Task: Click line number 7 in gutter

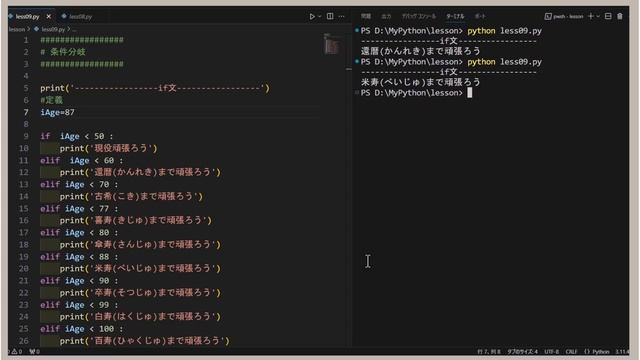Action: click(26, 112)
